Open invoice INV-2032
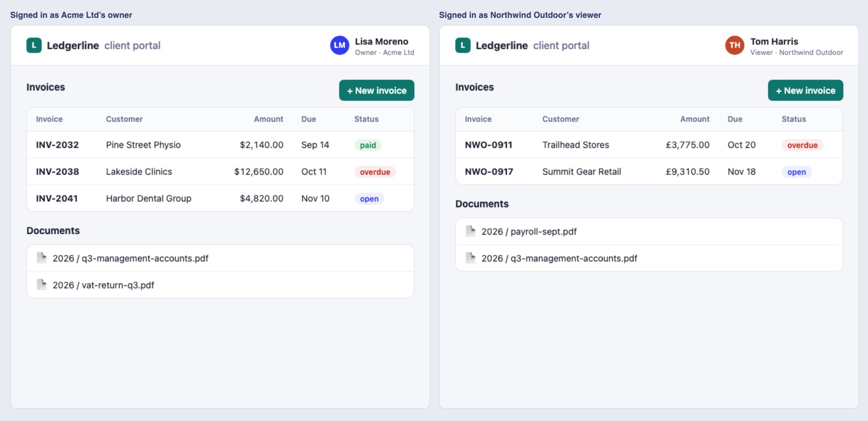 tap(57, 145)
